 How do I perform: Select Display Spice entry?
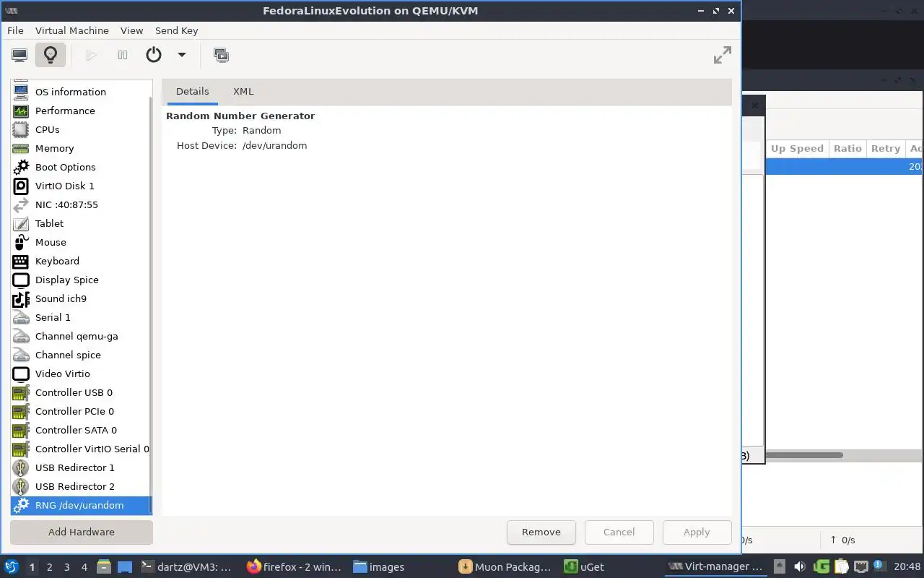coord(81,280)
